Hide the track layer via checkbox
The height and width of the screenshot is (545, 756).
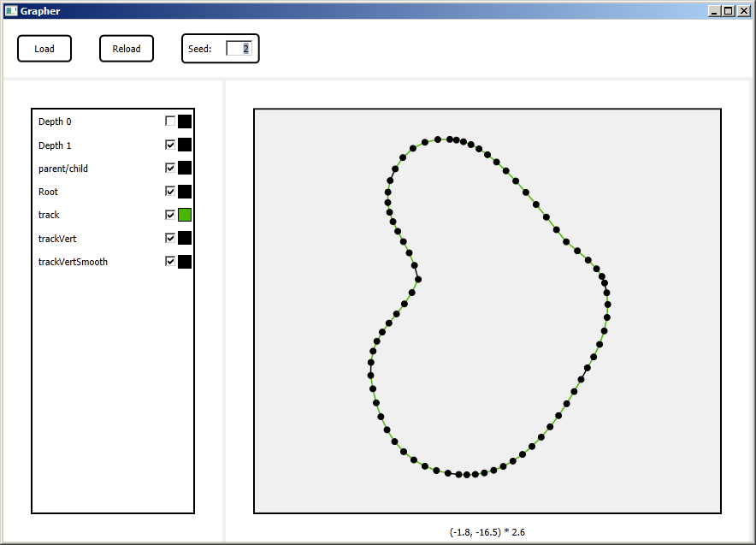[x=170, y=215]
